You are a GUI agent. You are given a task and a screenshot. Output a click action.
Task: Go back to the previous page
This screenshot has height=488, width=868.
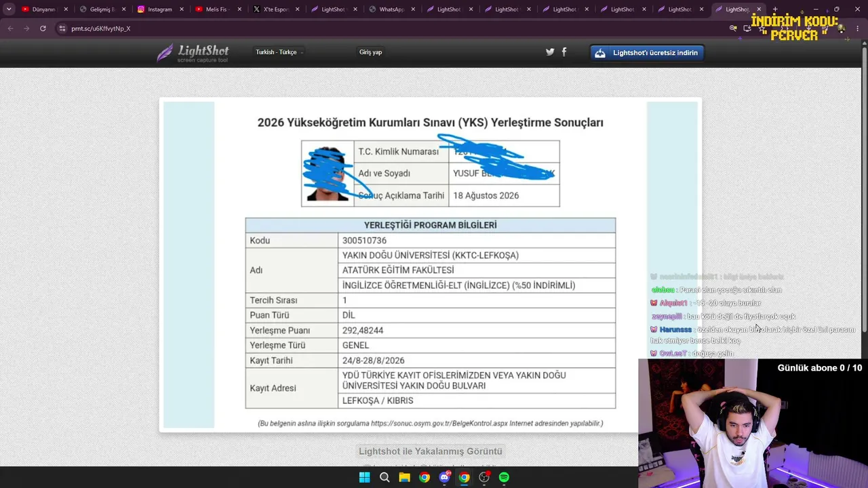click(x=10, y=28)
